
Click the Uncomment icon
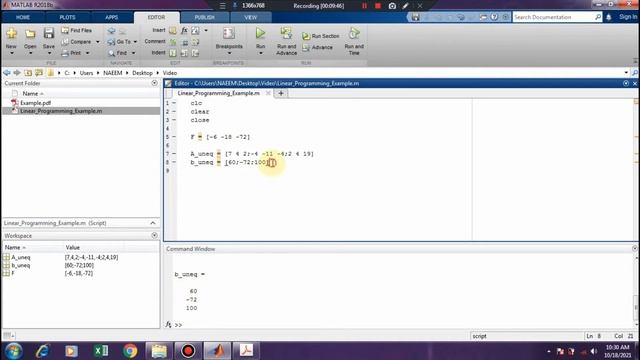point(184,42)
